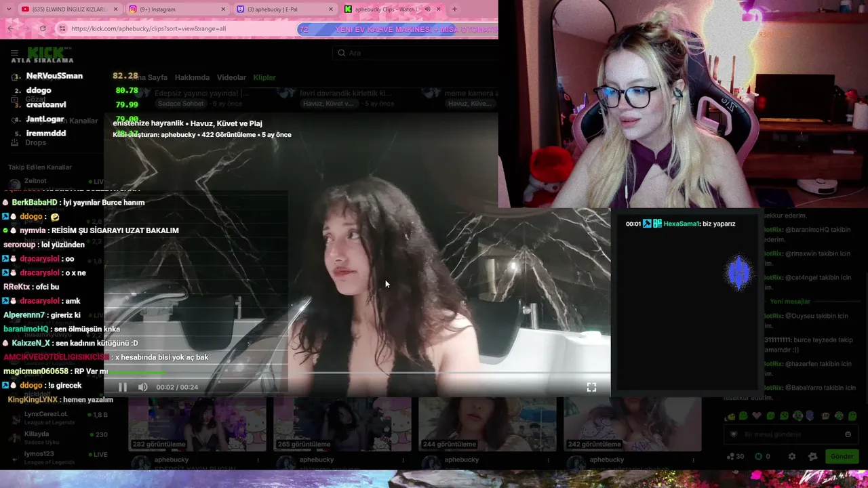
Task: Switch to the aphebucky E-Pal tab
Action: [x=285, y=9]
